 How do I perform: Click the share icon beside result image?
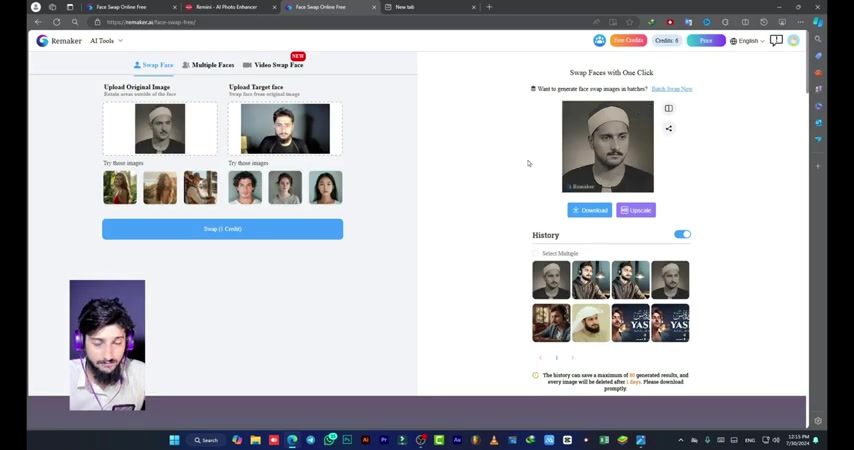pos(669,129)
